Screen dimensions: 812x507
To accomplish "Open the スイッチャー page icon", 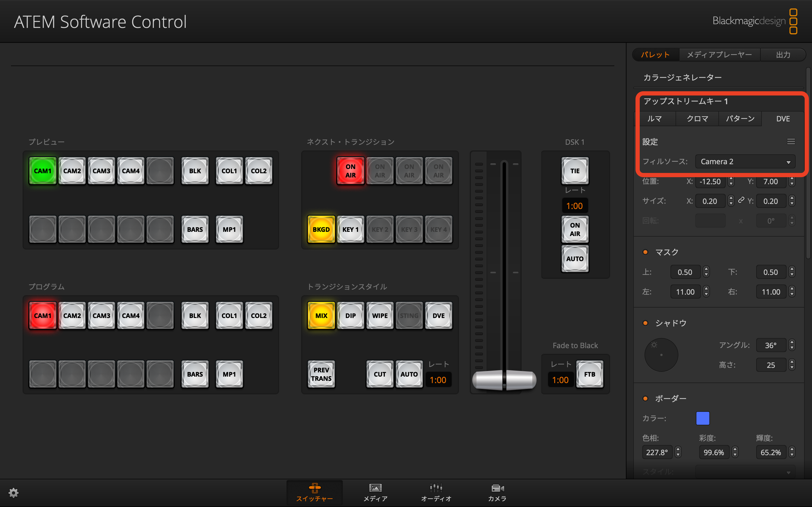I will point(314,488).
